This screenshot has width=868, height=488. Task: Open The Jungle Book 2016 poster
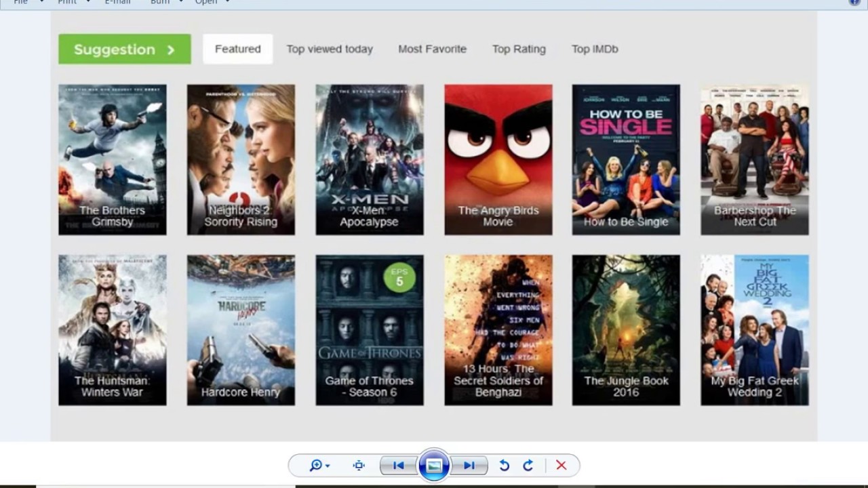626,330
